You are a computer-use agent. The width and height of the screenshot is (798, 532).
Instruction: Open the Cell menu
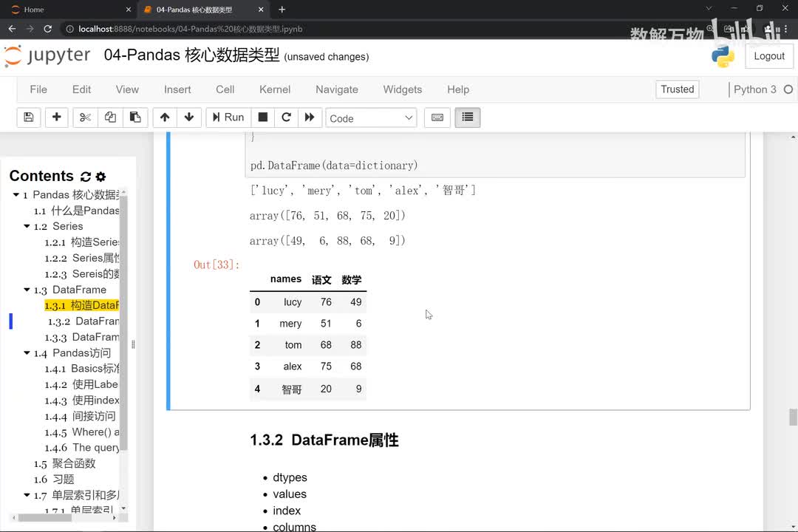[x=225, y=89]
